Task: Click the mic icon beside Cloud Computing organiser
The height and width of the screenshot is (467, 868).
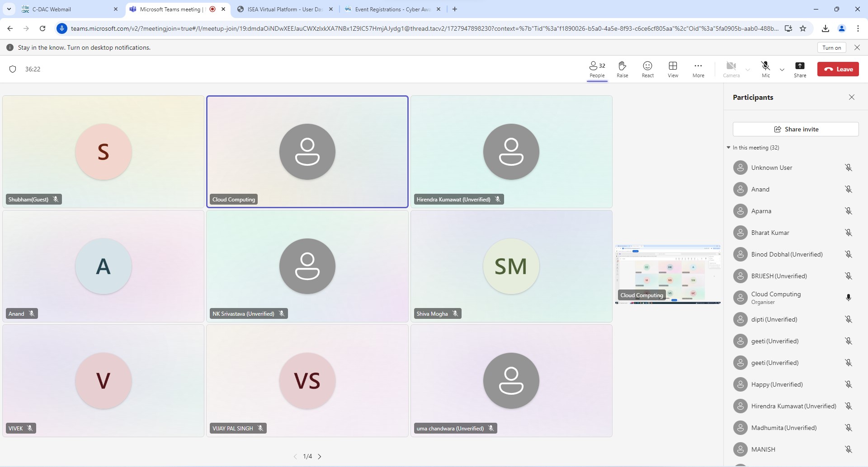Action: tap(849, 298)
